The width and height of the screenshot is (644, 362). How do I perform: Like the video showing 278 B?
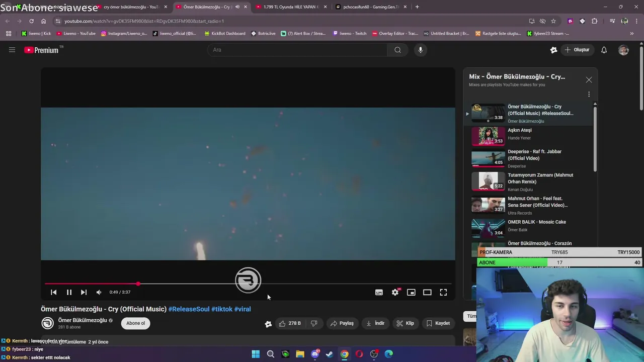pyautogui.click(x=290, y=323)
